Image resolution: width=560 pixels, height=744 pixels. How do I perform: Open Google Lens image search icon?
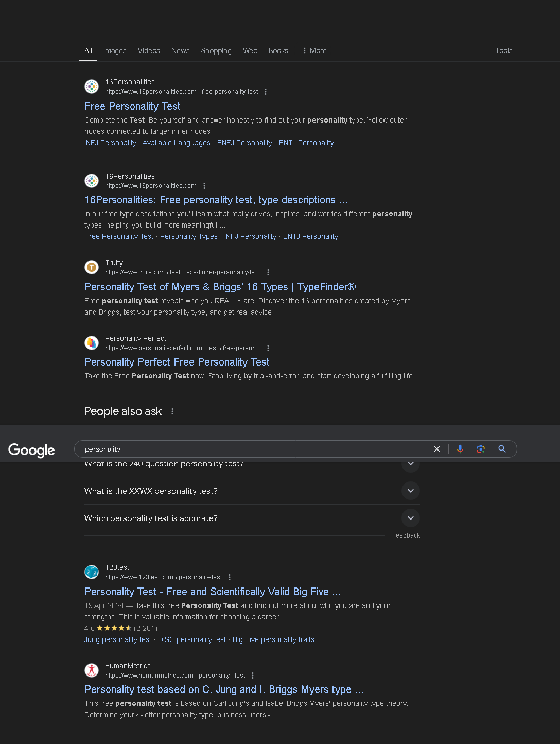(481, 449)
